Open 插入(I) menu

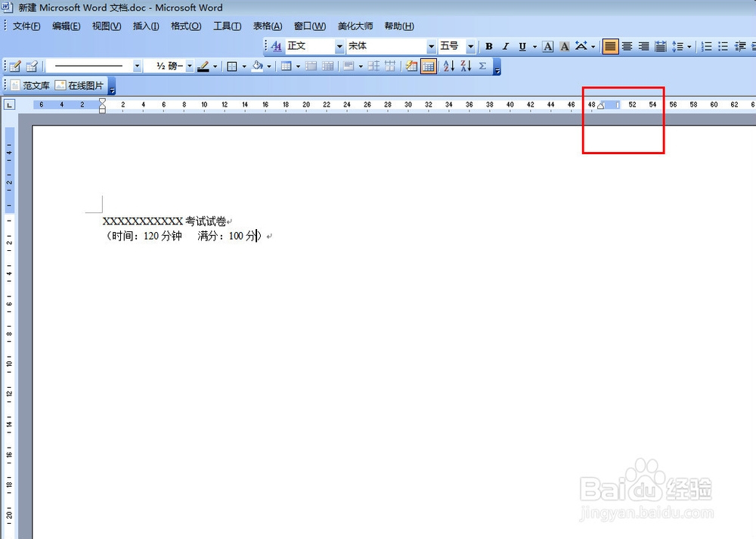146,26
